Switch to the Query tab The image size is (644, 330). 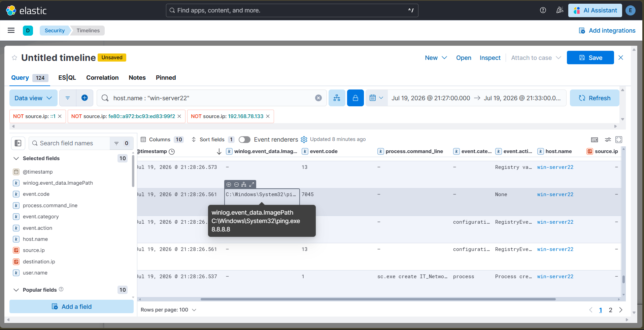point(30,78)
